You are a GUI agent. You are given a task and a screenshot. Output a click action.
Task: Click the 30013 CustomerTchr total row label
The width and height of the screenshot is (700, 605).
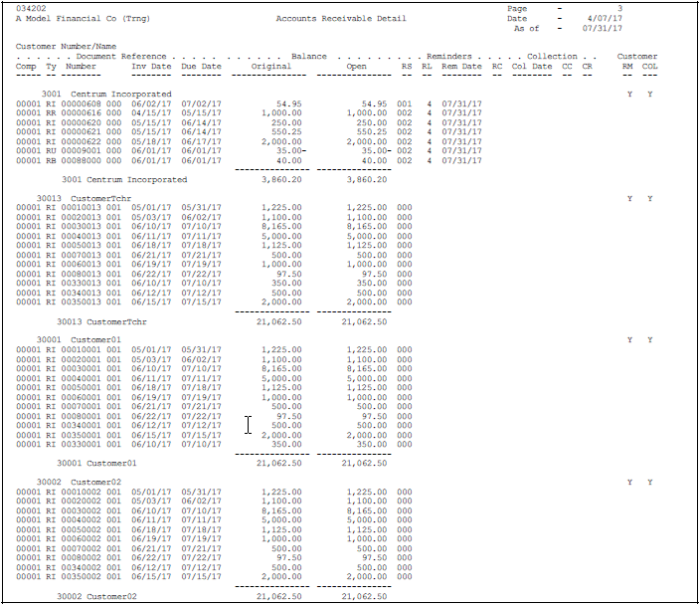pos(101,321)
